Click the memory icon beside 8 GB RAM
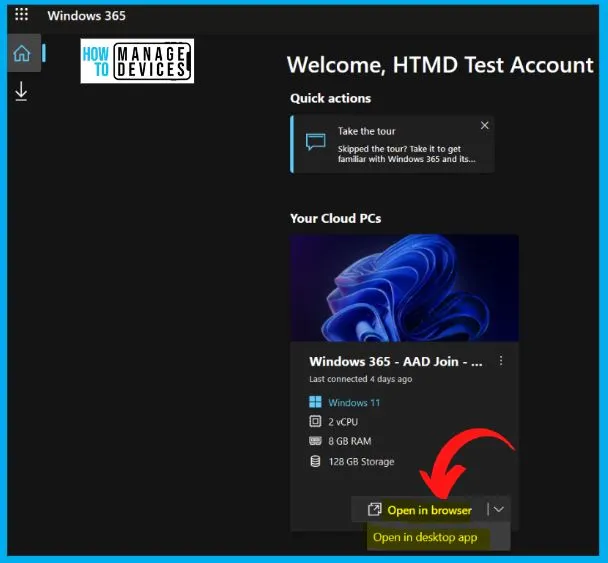This screenshot has width=608, height=563. [x=315, y=441]
